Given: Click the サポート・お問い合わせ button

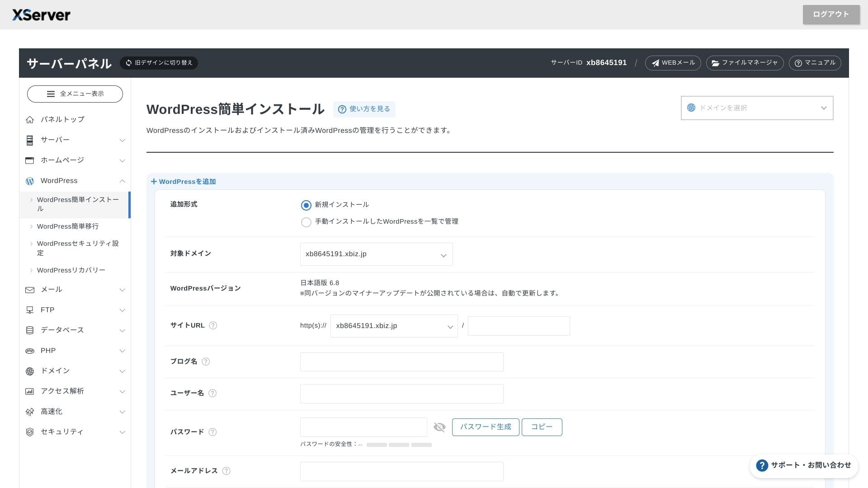Looking at the screenshot, I should (804, 466).
